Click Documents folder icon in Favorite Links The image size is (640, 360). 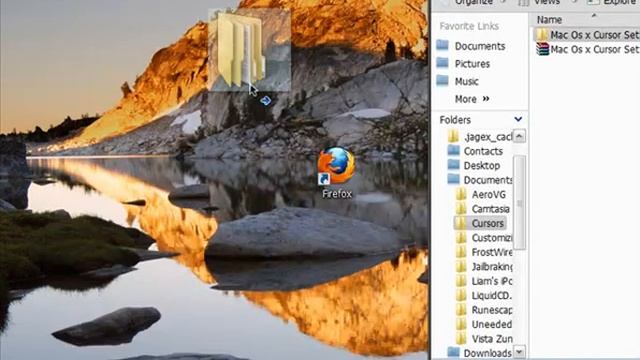tap(442, 45)
